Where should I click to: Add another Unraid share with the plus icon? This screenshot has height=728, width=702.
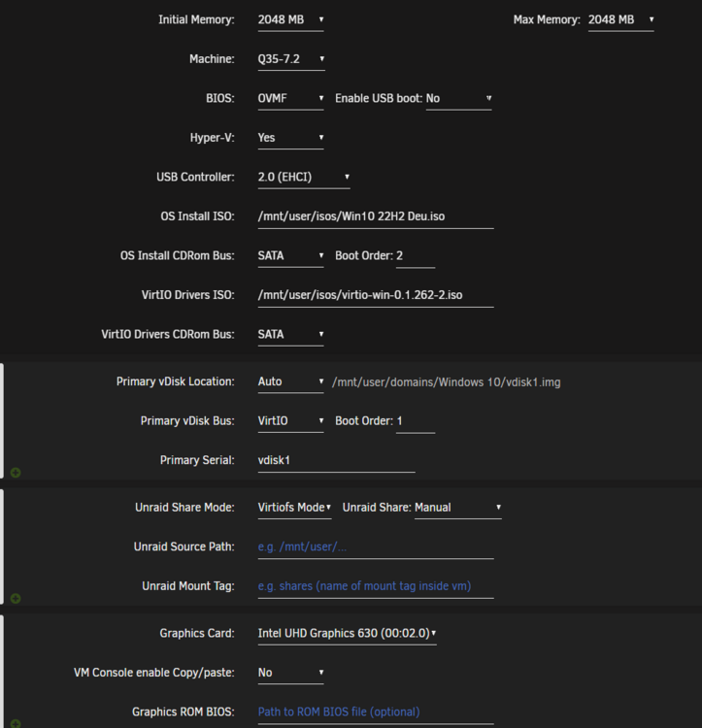tap(16, 599)
